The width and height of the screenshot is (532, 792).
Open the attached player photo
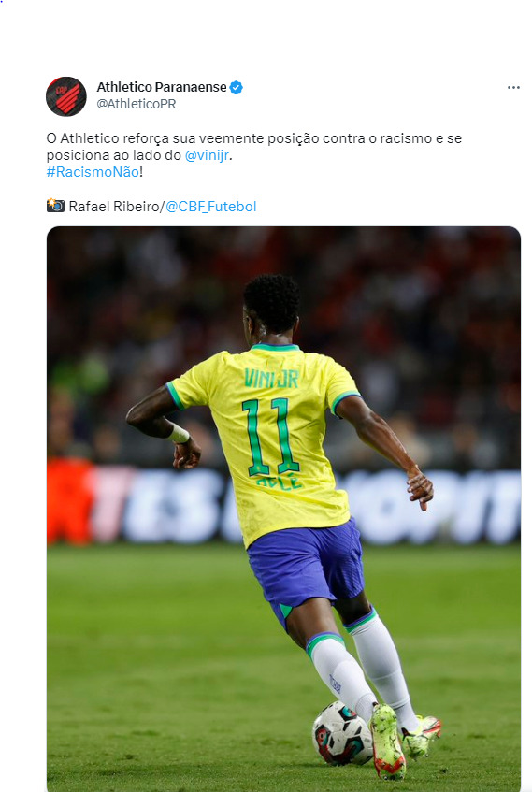tap(283, 509)
